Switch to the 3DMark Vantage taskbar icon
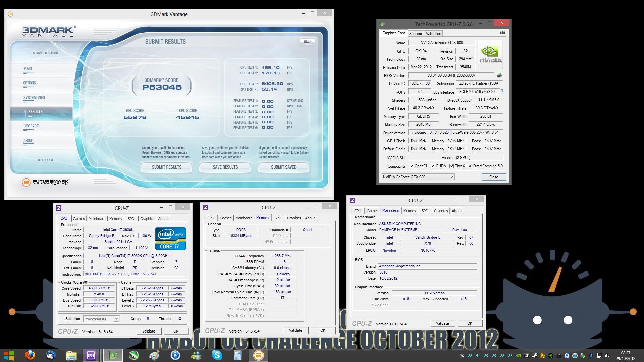The image size is (644, 362). point(259,355)
